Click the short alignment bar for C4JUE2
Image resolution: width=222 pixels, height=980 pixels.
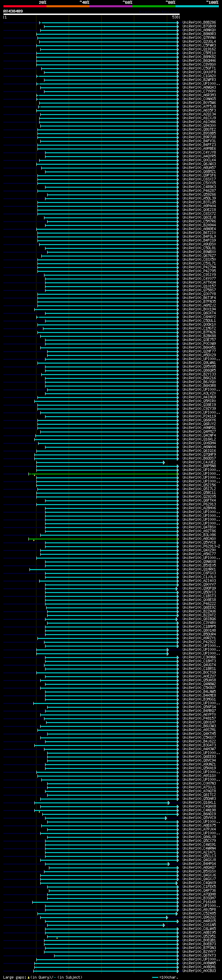click(101, 463)
